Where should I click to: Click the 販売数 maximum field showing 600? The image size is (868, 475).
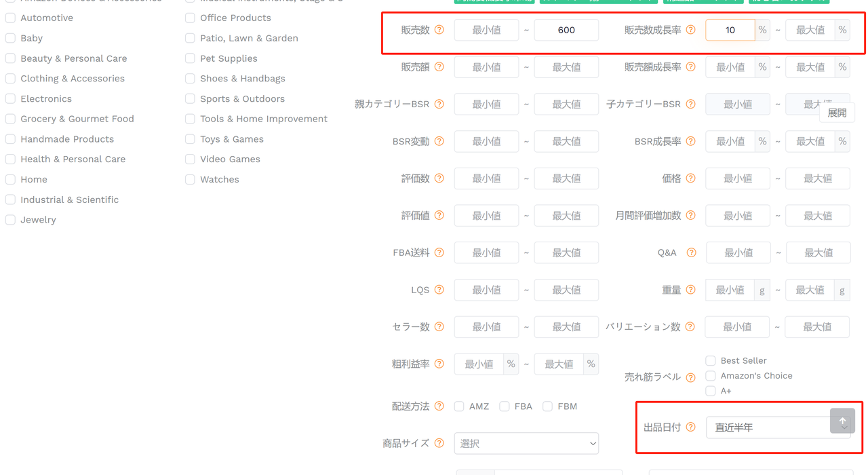[x=566, y=30]
